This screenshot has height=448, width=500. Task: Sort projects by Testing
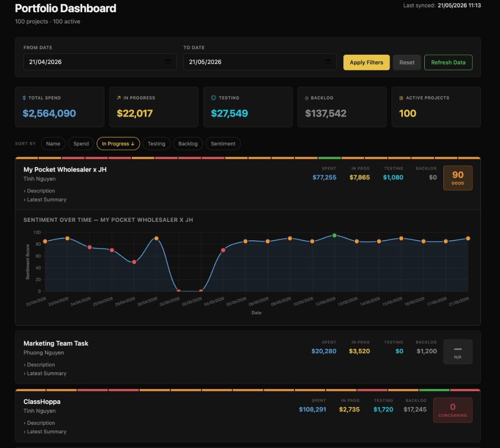coord(157,144)
